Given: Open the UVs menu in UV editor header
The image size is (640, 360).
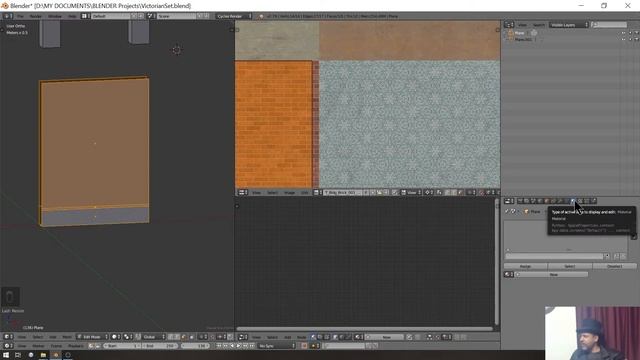Looking at the screenshot, I should (304, 192).
